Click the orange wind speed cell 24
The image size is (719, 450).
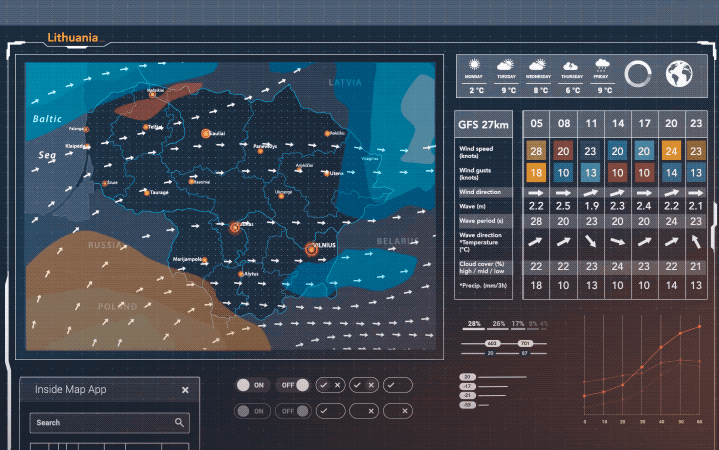(x=671, y=151)
